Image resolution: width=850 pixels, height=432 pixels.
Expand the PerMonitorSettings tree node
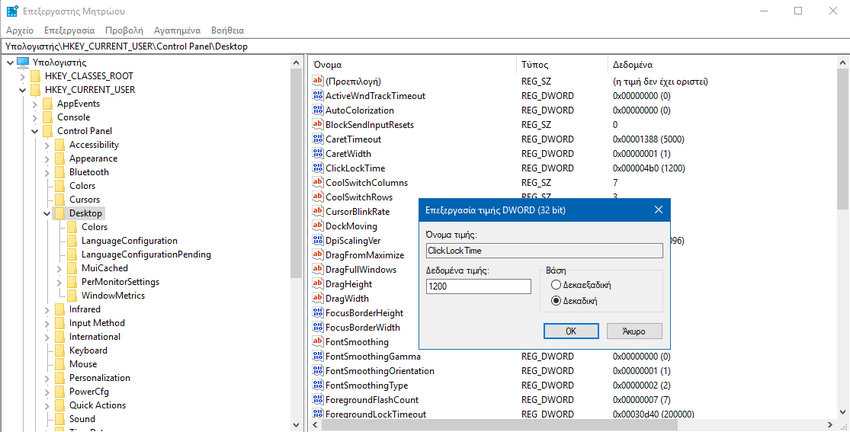coord(60,282)
